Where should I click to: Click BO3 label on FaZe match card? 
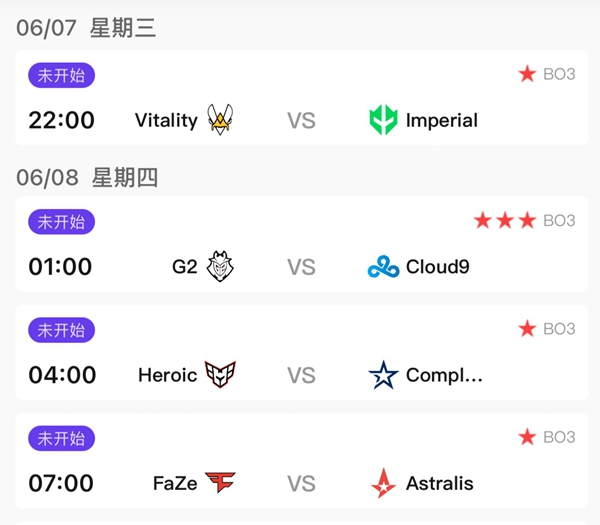(x=559, y=437)
